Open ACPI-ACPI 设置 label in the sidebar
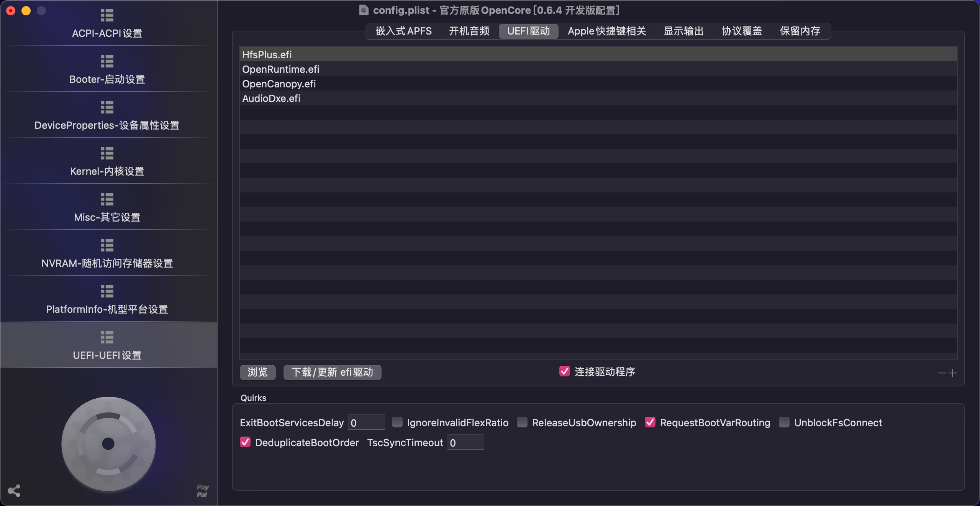The height and width of the screenshot is (506, 980). click(x=107, y=33)
